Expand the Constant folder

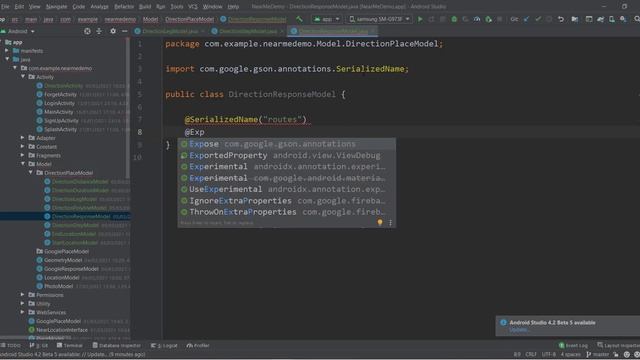(22, 147)
